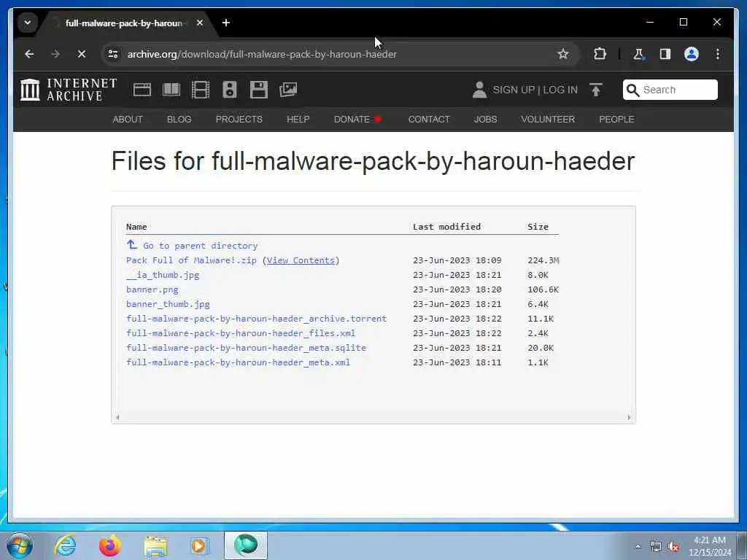The height and width of the screenshot is (560, 747).
Task: Stop page loading with the X button
Action: click(x=82, y=54)
